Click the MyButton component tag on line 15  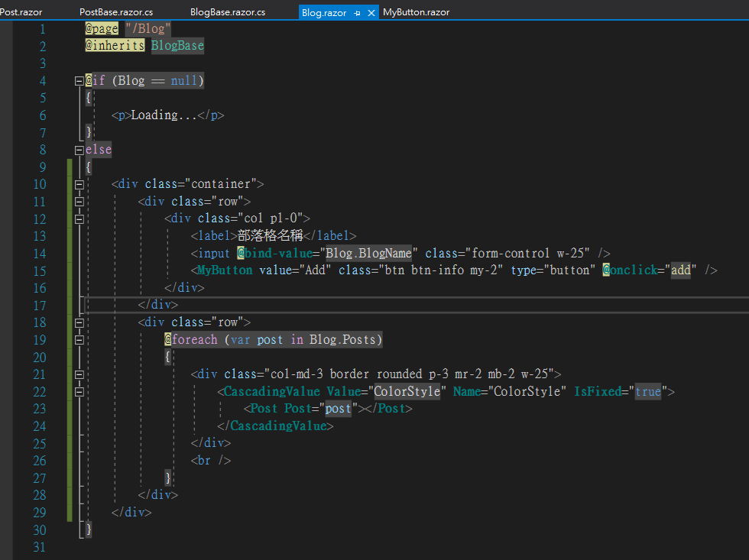(225, 270)
